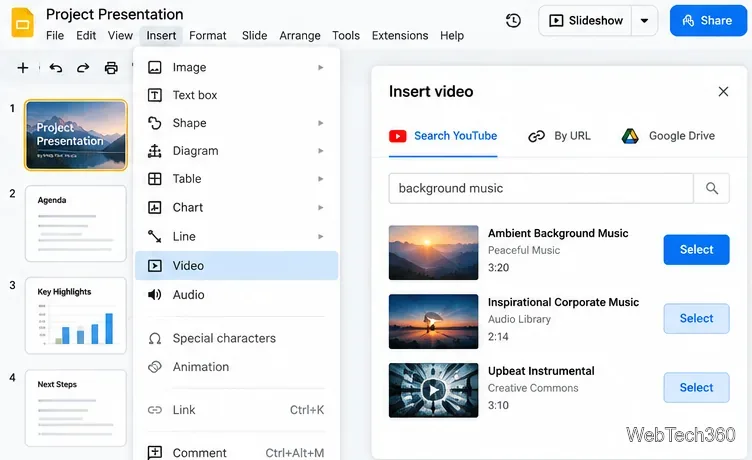Expand the Chart submenu arrow

pos(320,208)
